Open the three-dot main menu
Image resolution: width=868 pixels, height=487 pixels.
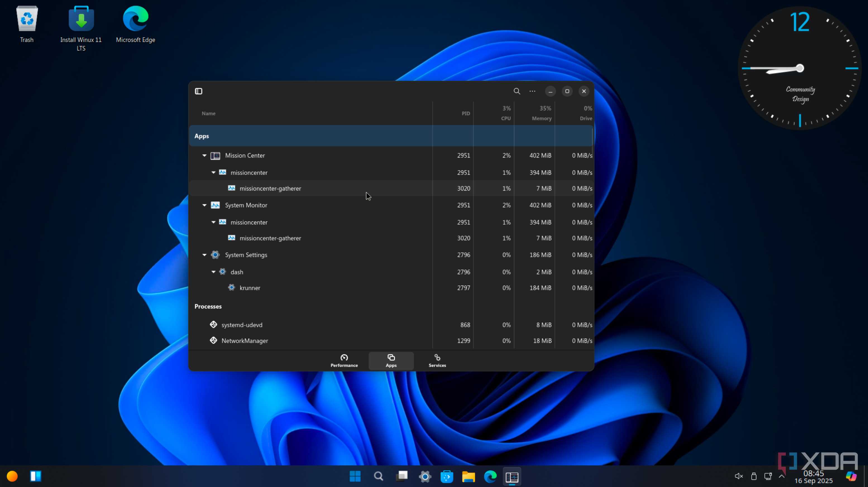point(532,91)
